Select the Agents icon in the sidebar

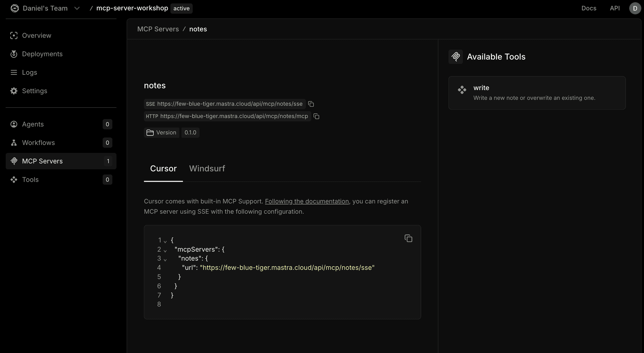pyautogui.click(x=14, y=124)
